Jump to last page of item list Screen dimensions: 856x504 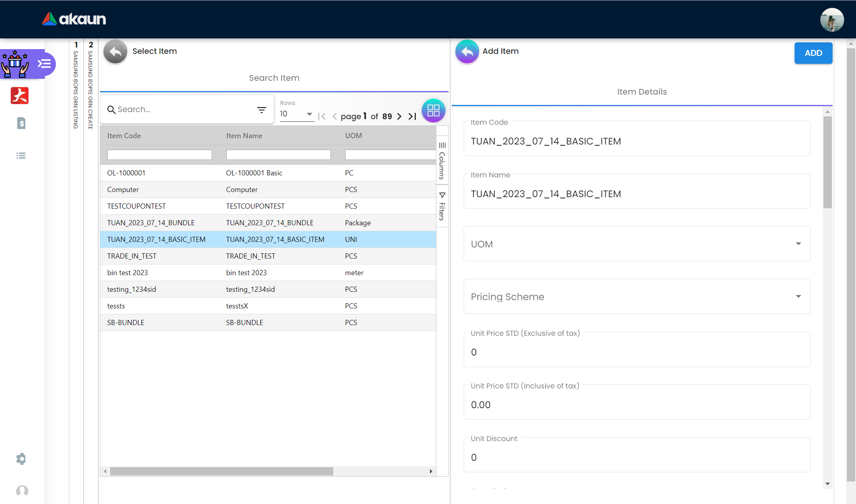pyautogui.click(x=413, y=116)
